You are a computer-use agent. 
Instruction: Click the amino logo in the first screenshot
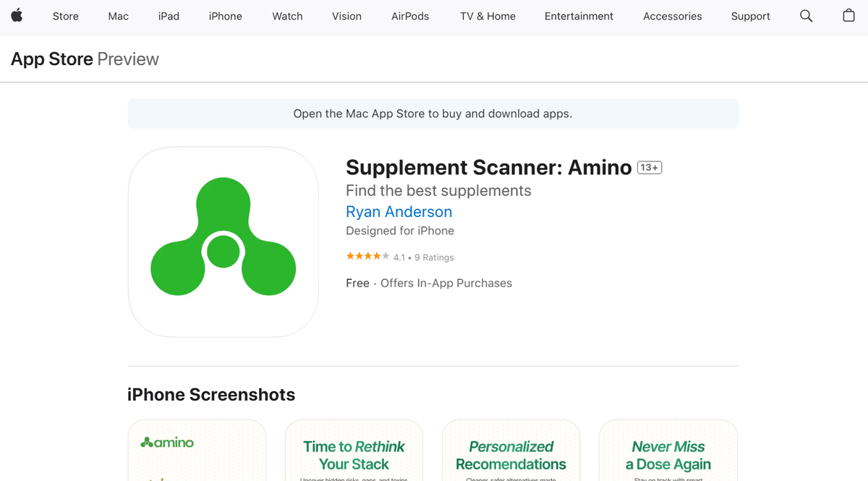point(167,442)
